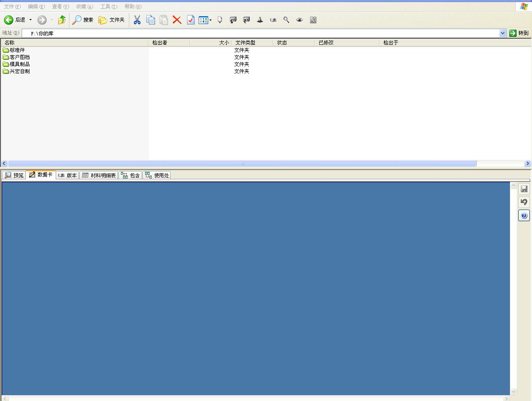Sort by the 大小 column header

[210, 42]
